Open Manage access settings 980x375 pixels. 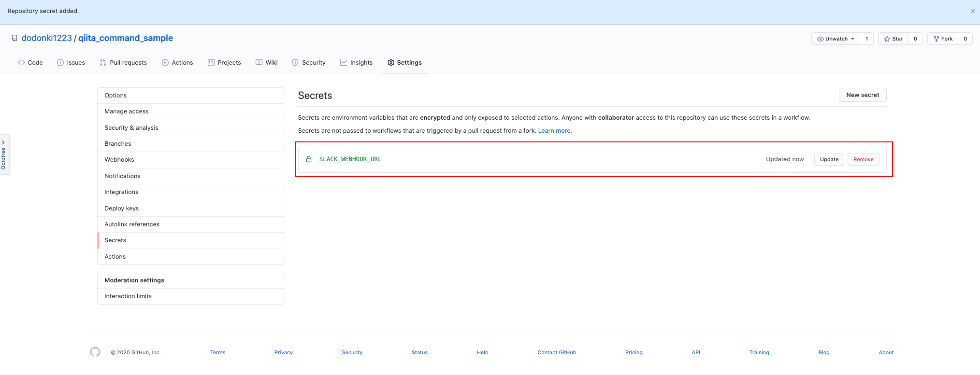tap(190, 111)
